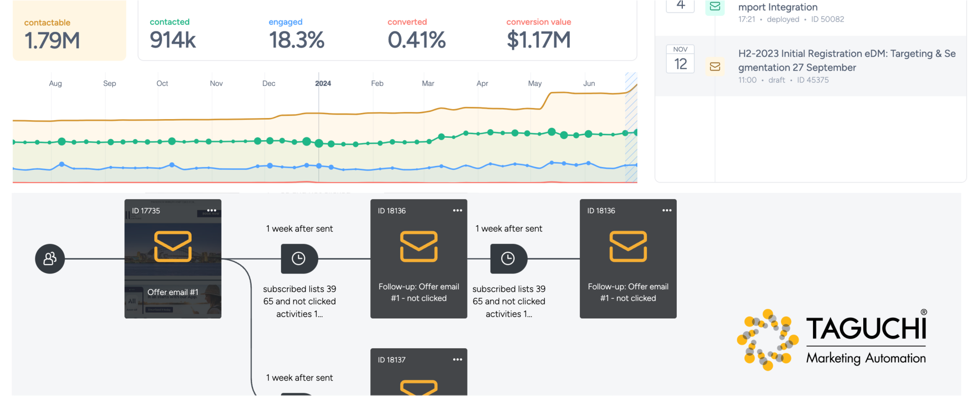Click the Jun label on the chart axis
The height and width of the screenshot is (396, 980).
589,83
